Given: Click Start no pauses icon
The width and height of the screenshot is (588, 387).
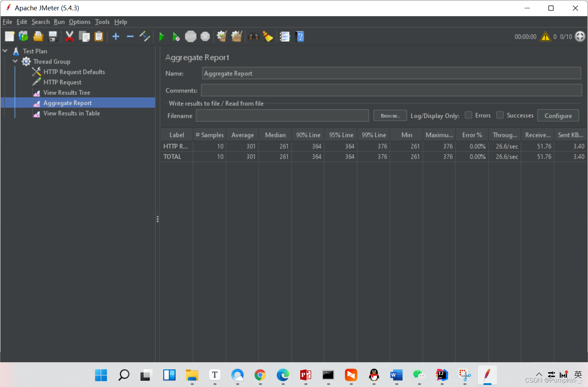Looking at the screenshot, I should 176,36.
